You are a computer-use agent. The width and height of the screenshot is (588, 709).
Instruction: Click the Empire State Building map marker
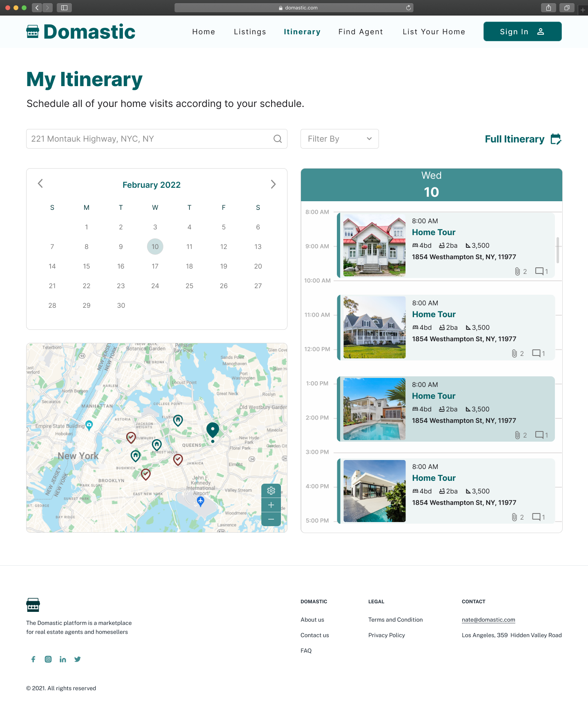pyautogui.click(x=89, y=425)
